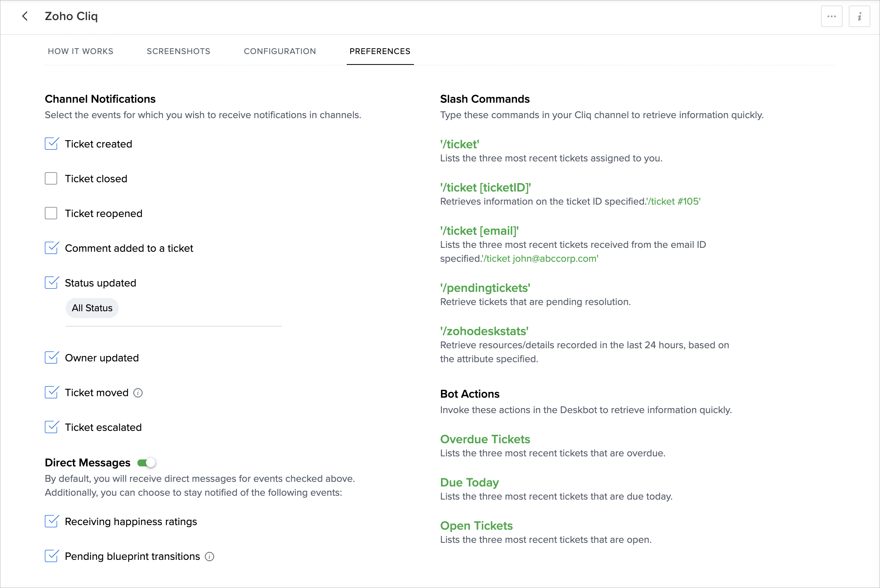Open the All Status selection field
This screenshot has width=880, height=588.
coord(92,308)
